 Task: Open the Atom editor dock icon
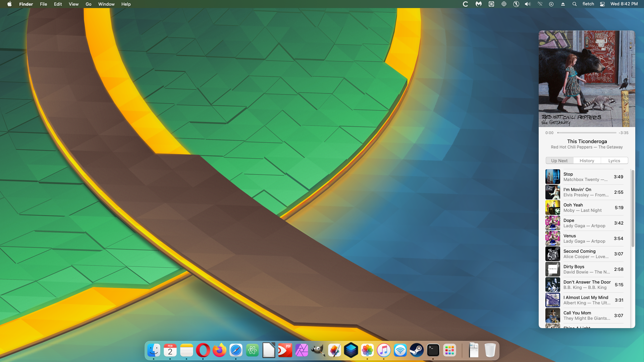click(252, 351)
